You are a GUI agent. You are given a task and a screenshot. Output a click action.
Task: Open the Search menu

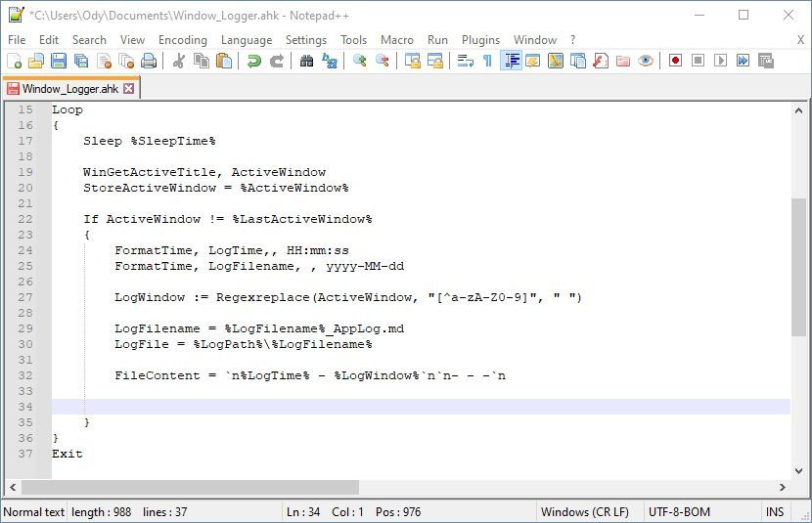pos(89,40)
